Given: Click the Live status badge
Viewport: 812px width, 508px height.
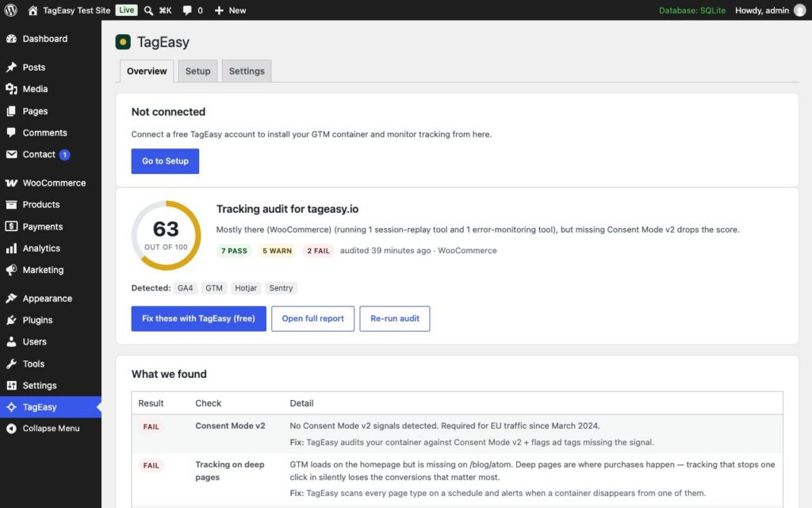Looking at the screenshot, I should click(126, 10).
